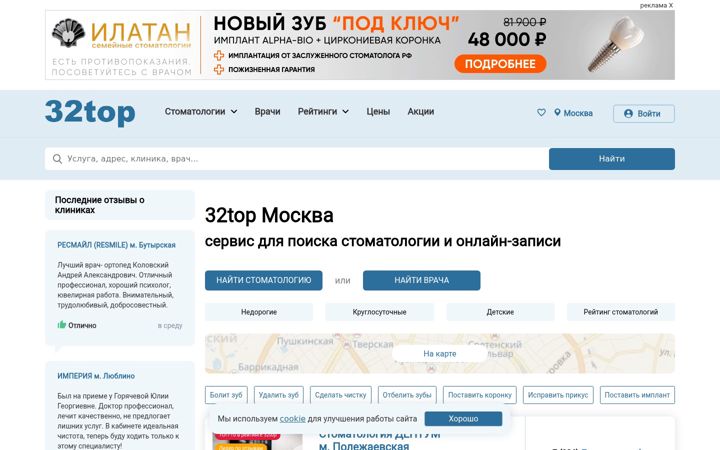Choose the Удалить зуб tag
This screenshot has width=720, height=450.
coord(279,395)
